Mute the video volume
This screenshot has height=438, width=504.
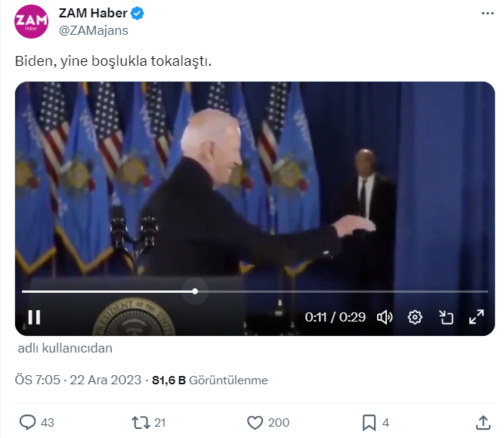click(x=385, y=317)
